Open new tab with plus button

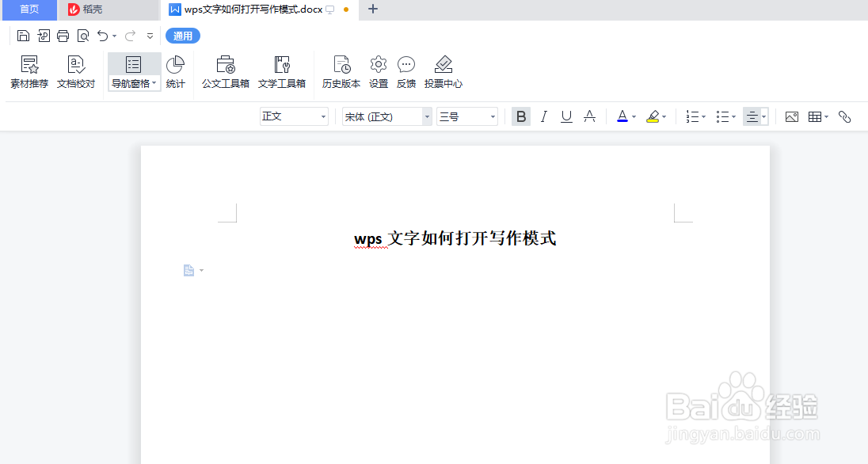coord(373,9)
